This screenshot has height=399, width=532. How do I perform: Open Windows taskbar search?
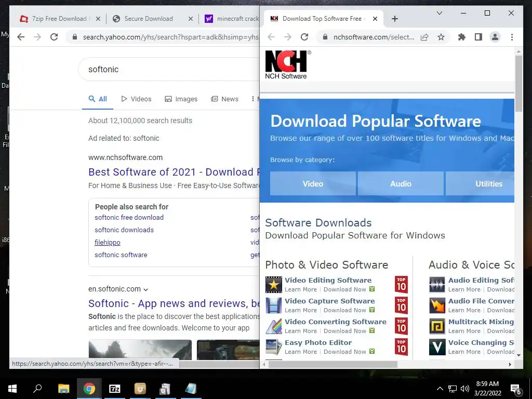coord(37,389)
